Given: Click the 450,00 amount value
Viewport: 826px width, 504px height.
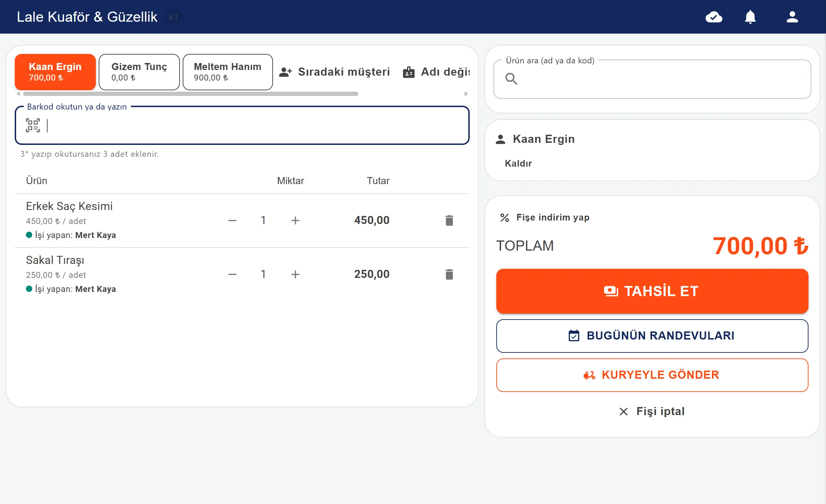Looking at the screenshot, I should tap(372, 220).
